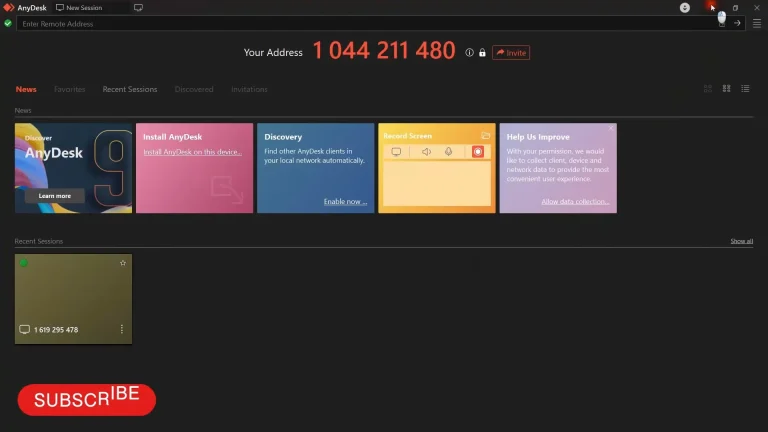The image size is (768, 432).
Task: Click Learn more on AnyDesk 9 card
Action: tap(55, 196)
